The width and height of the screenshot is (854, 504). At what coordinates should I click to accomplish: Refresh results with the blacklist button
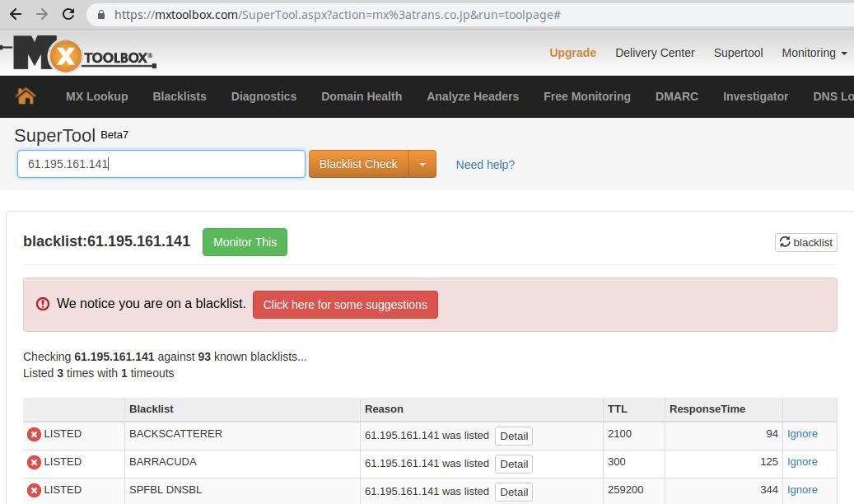[806, 242]
